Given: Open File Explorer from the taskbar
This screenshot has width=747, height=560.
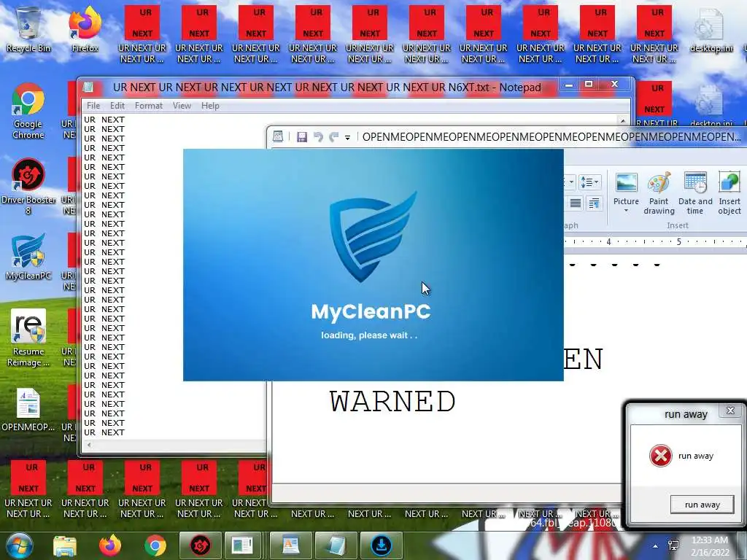Looking at the screenshot, I should 65,545.
